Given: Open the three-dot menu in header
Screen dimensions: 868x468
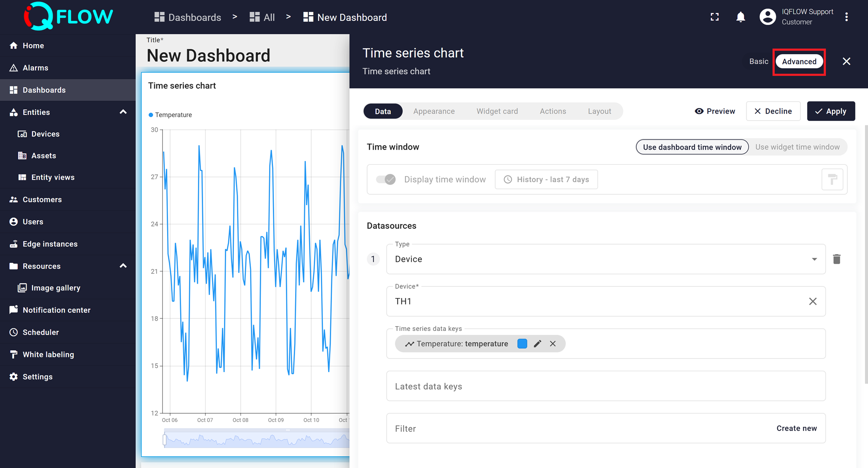Looking at the screenshot, I should (846, 17).
